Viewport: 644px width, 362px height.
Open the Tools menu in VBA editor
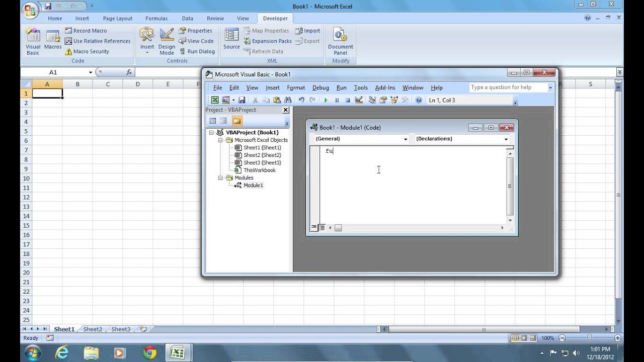361,87
